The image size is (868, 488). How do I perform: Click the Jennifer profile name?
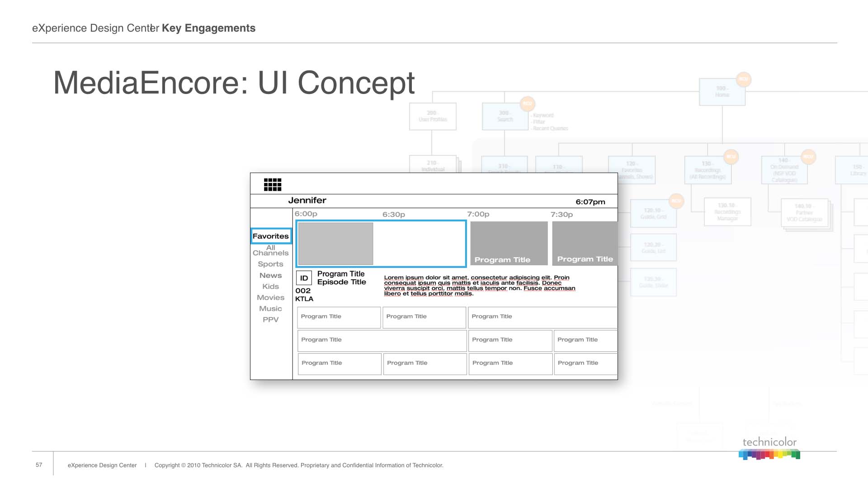point(307,200)
